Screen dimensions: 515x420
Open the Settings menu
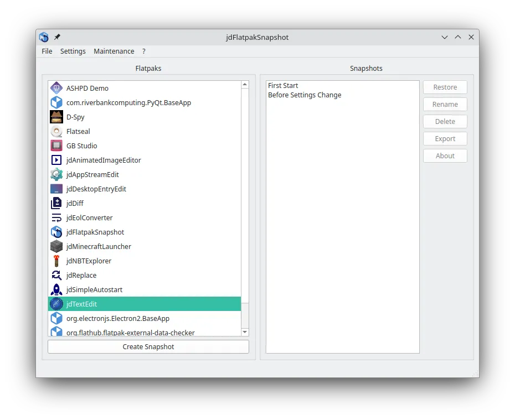coord(73,51)
